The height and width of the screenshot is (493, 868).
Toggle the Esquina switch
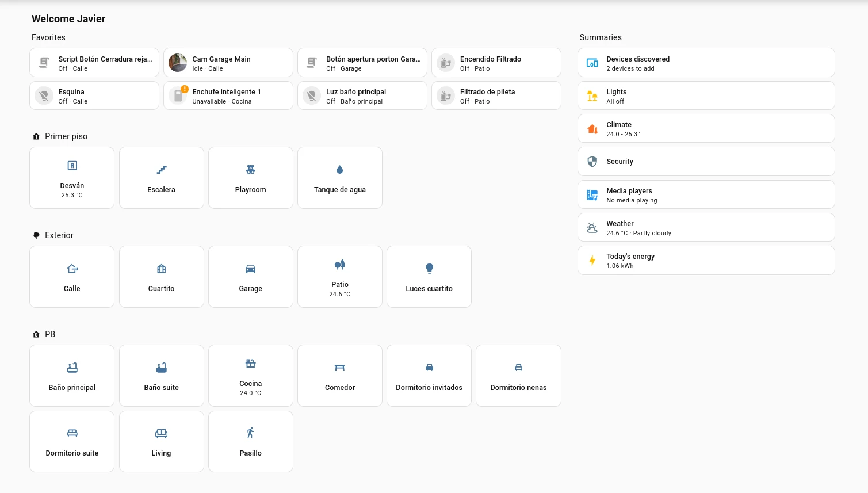[43, 95]
